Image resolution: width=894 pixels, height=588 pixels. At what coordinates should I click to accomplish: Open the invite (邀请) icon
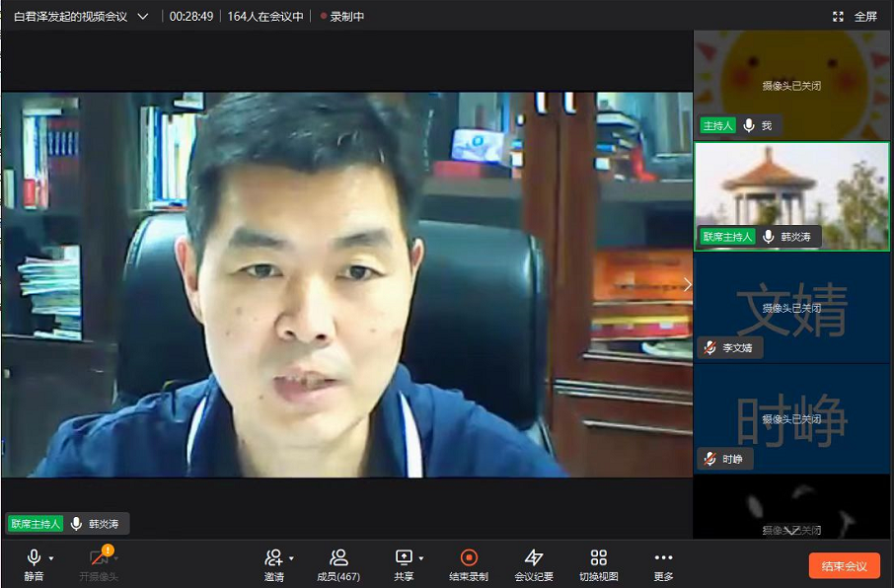(273, 558)
